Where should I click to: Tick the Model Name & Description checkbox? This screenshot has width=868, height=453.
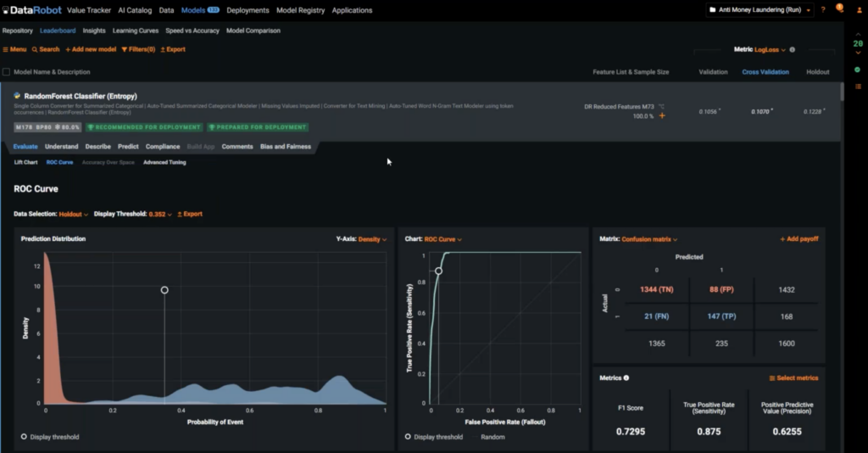pyautogui.click(x=7, y=72)
